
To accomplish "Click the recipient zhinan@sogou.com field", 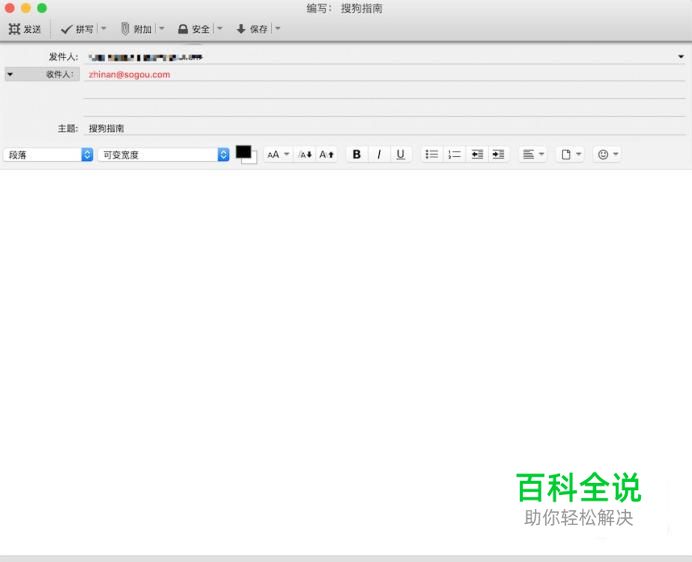I will coord(384,75).
